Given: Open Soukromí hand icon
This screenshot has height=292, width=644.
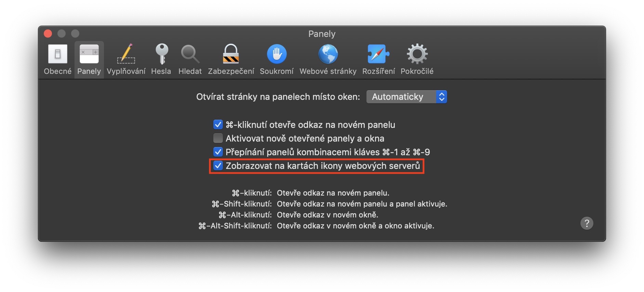Looking at the screenshot, I should point(277,54).
